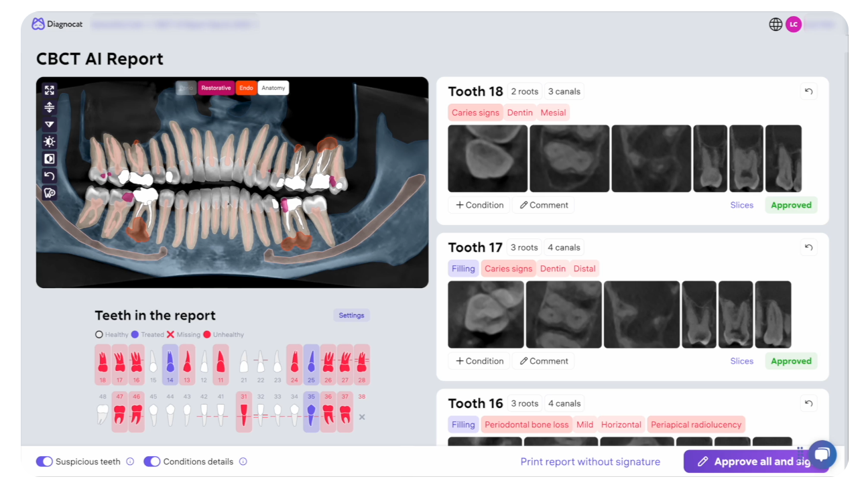The image size is (868, 497).
Task: Toggle the Restorative overlay filter
Action: (216, 88)
